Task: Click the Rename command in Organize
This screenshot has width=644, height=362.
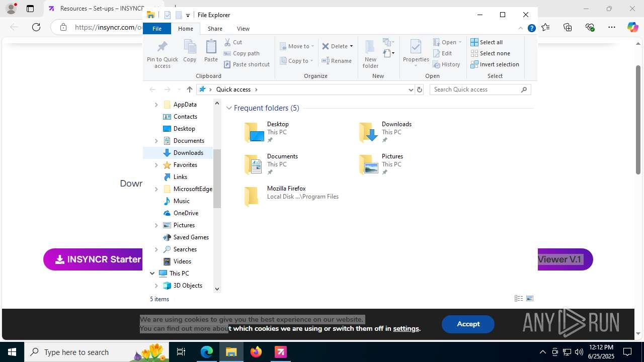Action: click(x=337, y=61)
